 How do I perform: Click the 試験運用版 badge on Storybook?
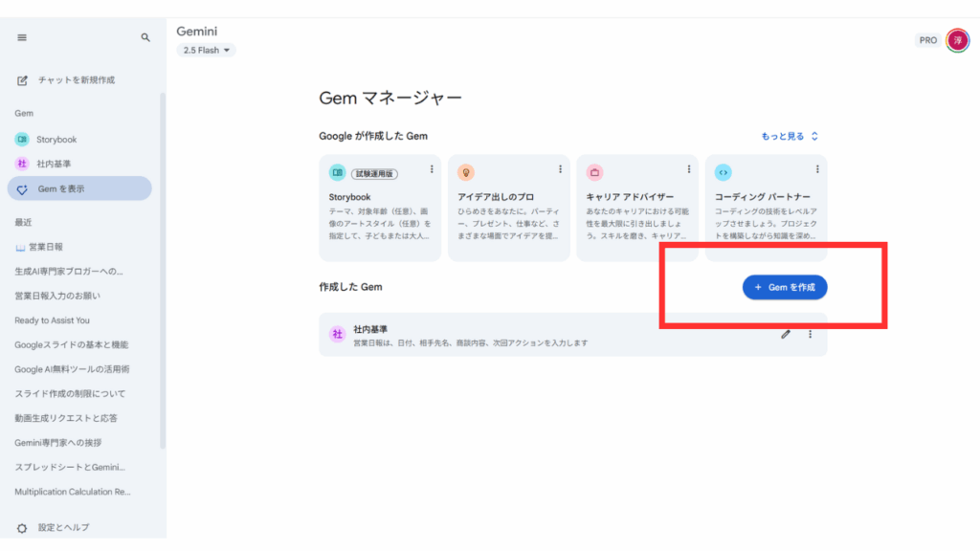[374, 174]
